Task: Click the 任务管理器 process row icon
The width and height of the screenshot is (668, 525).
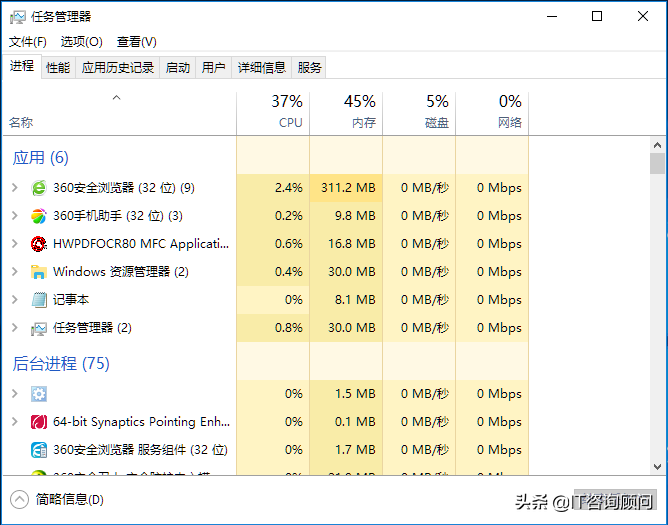Action: 39,328
